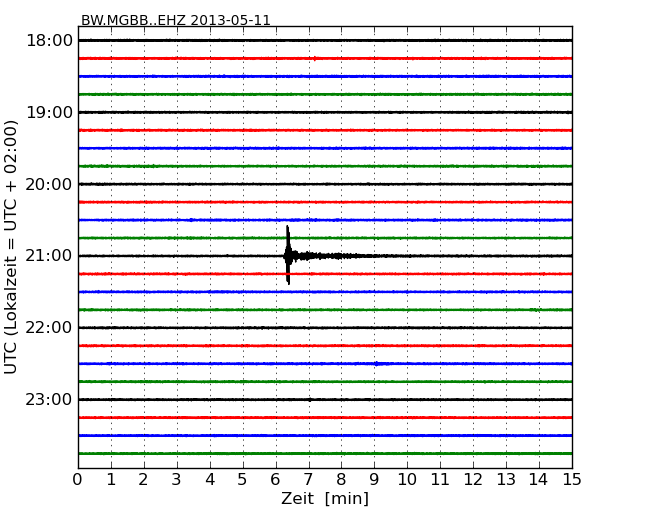Image resolution: width=650 pixels, height=520 pixels.
Task: Click the 23:00 time label
Action: click(49, 399)
